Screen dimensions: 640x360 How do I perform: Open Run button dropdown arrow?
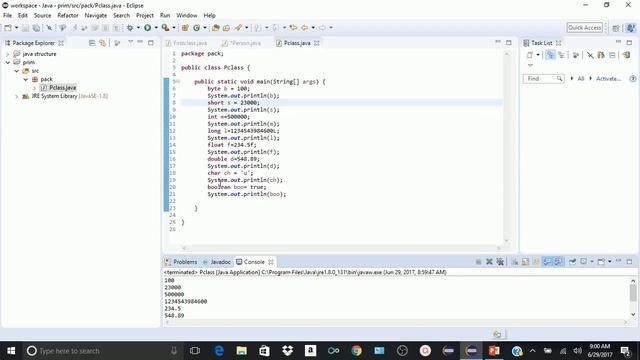156,28
